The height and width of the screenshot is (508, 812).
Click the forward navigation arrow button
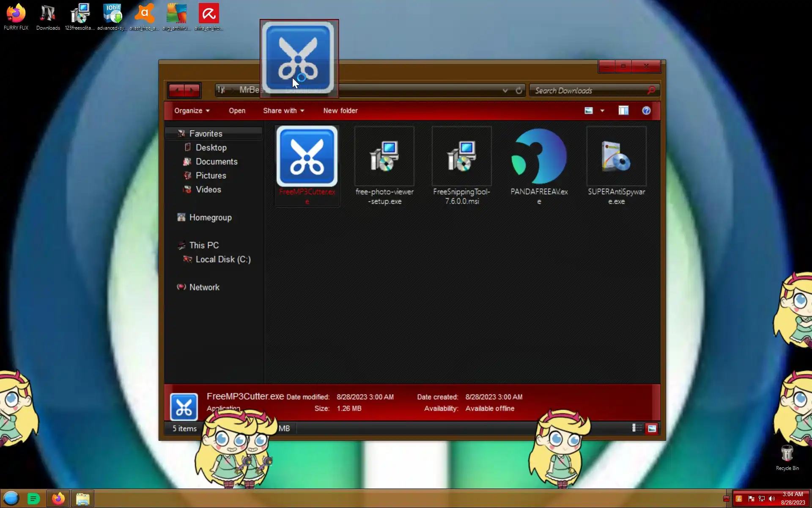192,90
